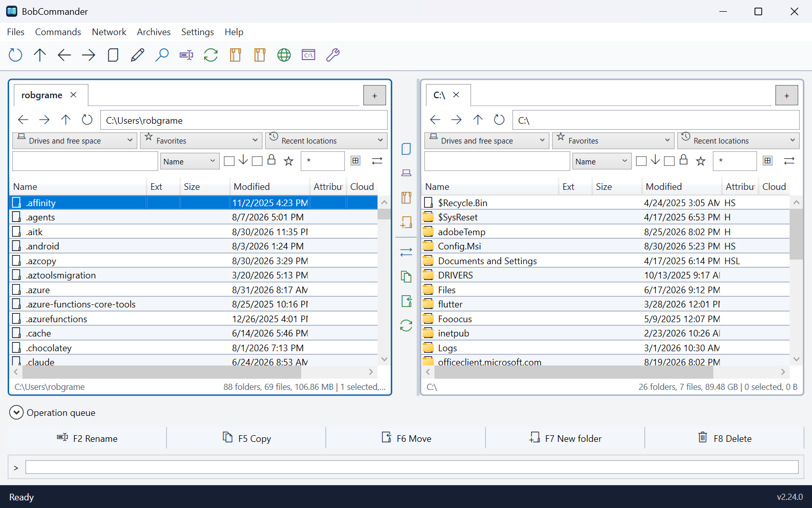Image resolution: width=812 pixels, height=508 pixels.
Task: Open right panel Favorites dropdown
Action: [x=613, y=140]
